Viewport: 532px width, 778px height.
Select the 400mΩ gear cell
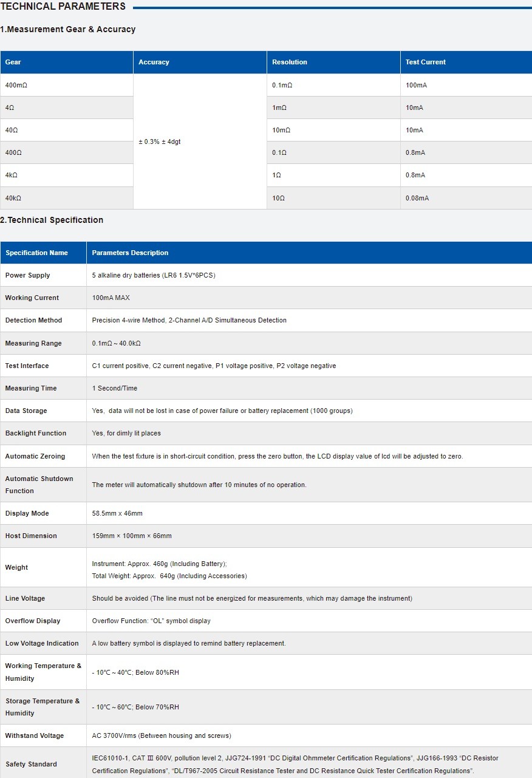pyautogui.click(x=67, y=85)
